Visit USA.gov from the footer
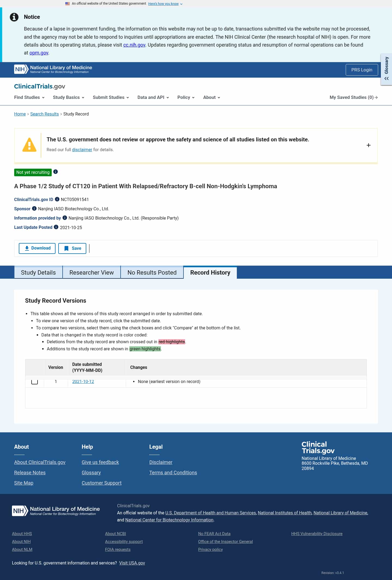The height and width of the screenshot is (580, 392). (x=132, y=563)
